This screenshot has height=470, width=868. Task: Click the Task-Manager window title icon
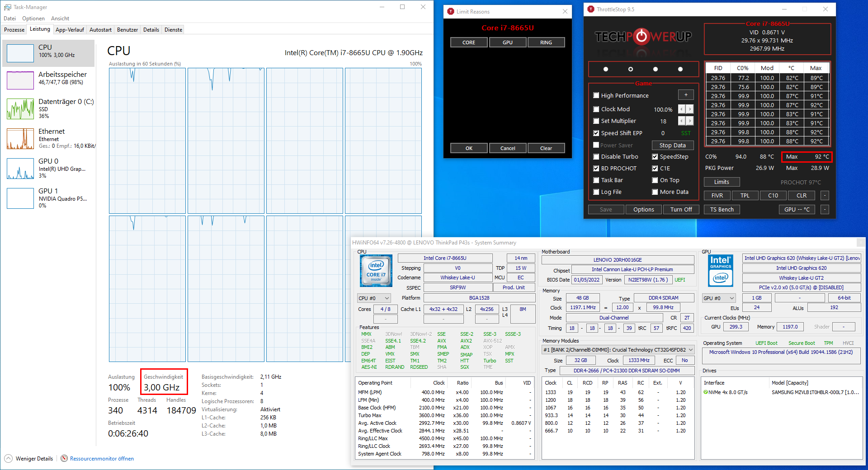pyautogui.click(x=7, y=7)
